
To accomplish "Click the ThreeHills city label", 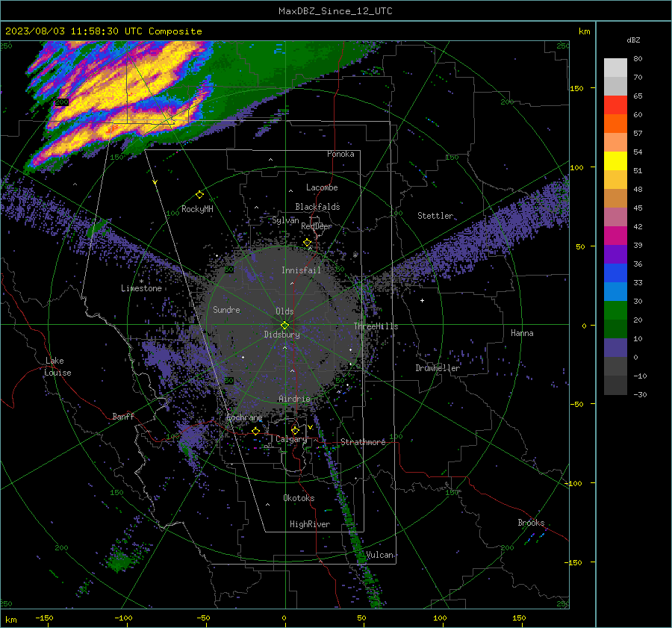I will click(376, 326).
